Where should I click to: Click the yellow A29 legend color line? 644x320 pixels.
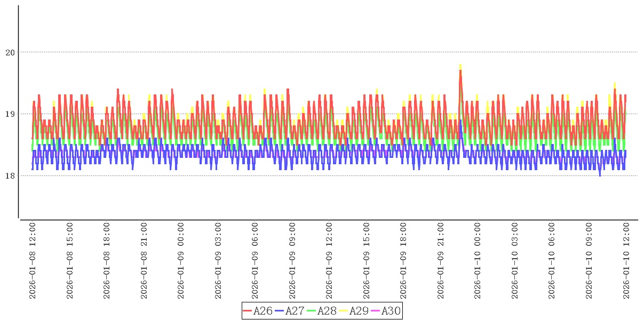pos(344,311)
